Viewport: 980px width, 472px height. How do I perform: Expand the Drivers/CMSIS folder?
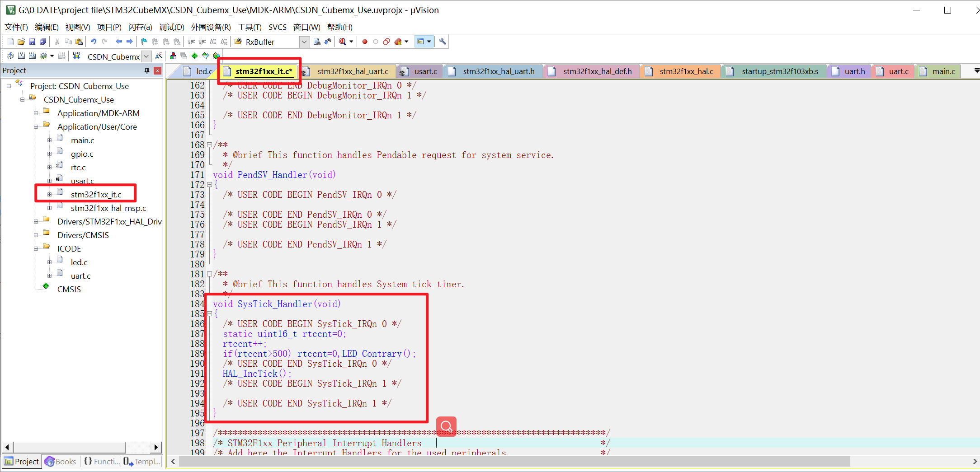(x=36, y=235)
